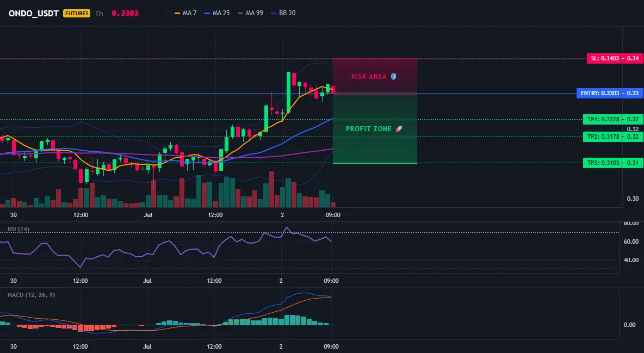Image resolution: width=644 pixels, height=353 pixels.
Task: Click the tall green candle near 2 Jul
Action: (x=289, y=91)
